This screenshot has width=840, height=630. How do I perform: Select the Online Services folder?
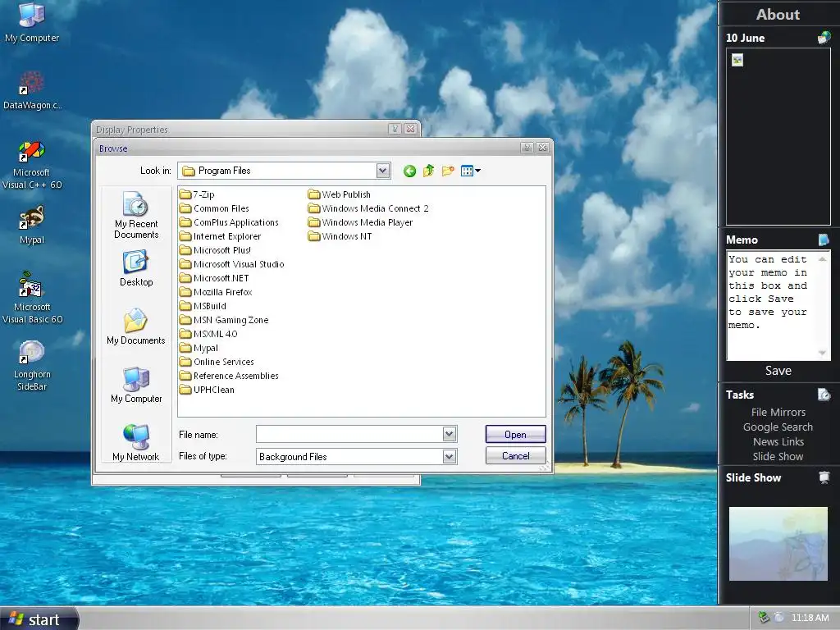click(217, 362)
